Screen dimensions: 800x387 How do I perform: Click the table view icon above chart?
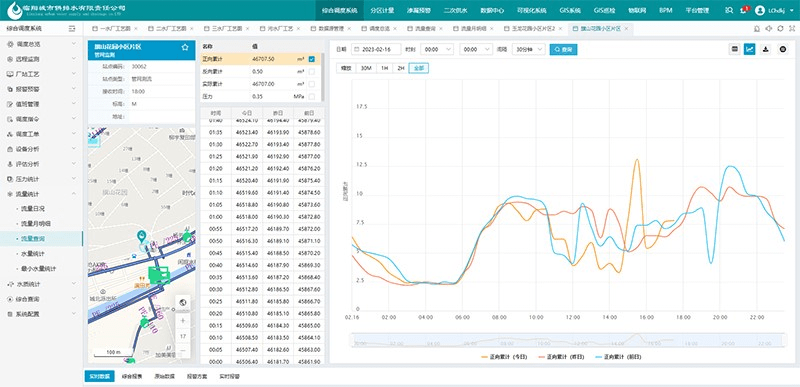(734, 49)
